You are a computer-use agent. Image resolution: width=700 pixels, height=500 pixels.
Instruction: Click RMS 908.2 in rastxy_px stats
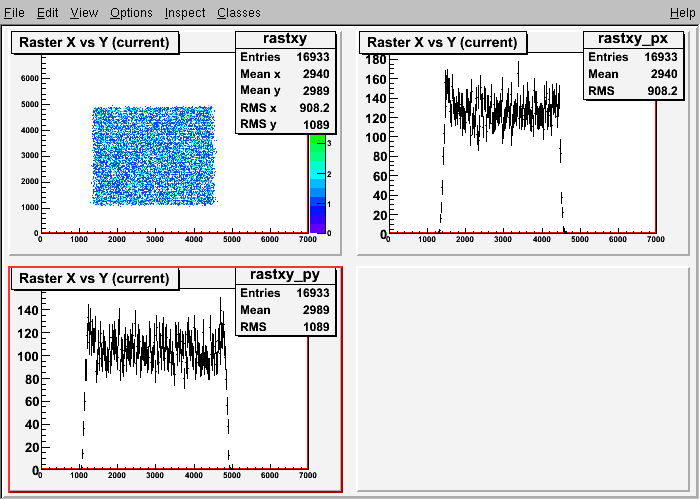tap(633, 91)
